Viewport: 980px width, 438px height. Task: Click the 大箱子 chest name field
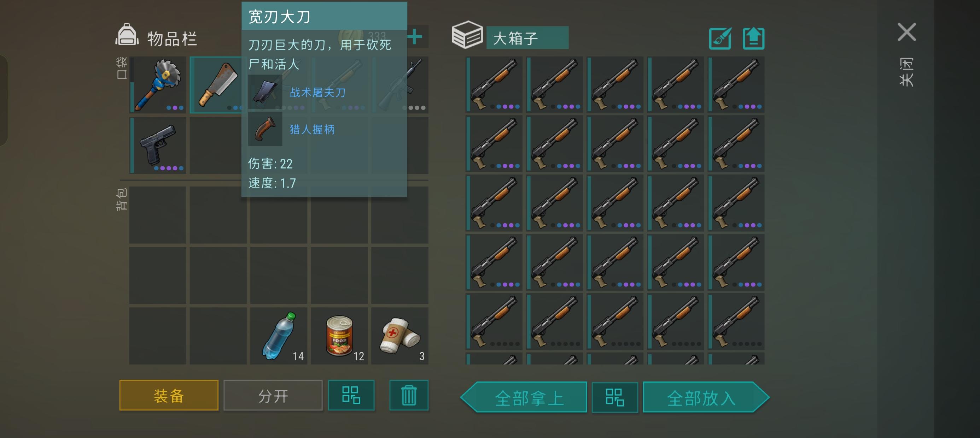click(527, 38)
